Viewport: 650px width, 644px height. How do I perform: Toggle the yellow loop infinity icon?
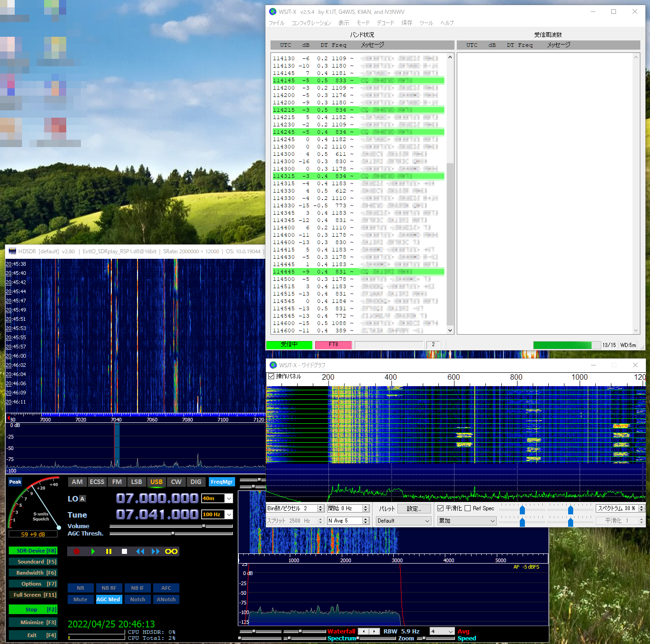[171, 551]
